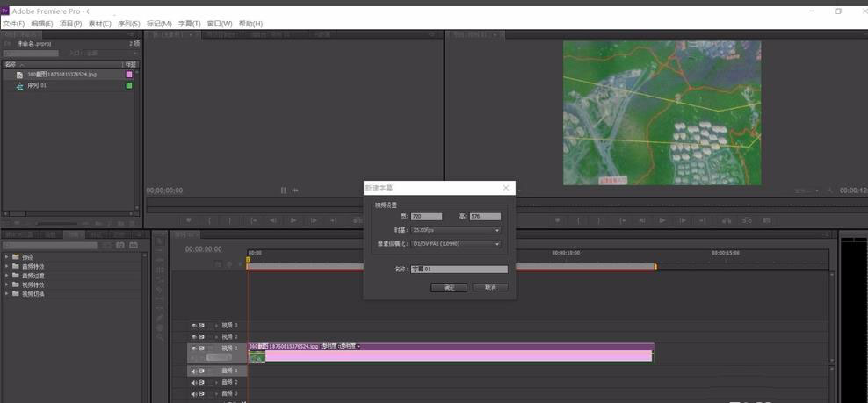Click the 名称 field containing 字幕 01

[459, 269]
